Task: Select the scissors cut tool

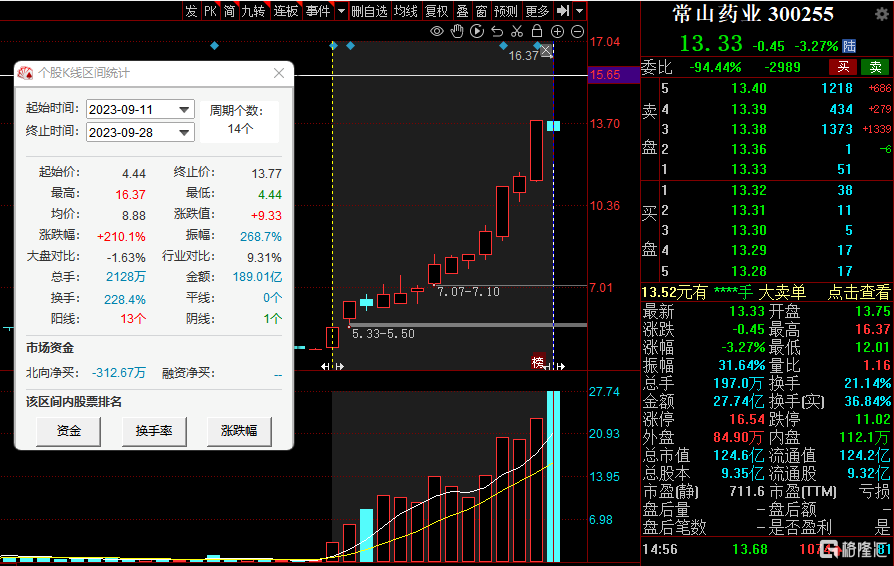Action: 517,31
